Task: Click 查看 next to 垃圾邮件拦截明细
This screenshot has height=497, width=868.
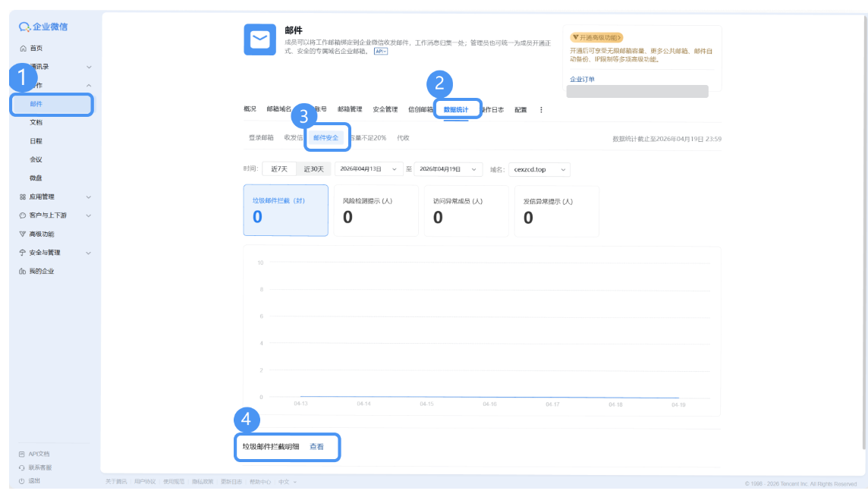Action: pyautogui.click(x=316, y=447)
